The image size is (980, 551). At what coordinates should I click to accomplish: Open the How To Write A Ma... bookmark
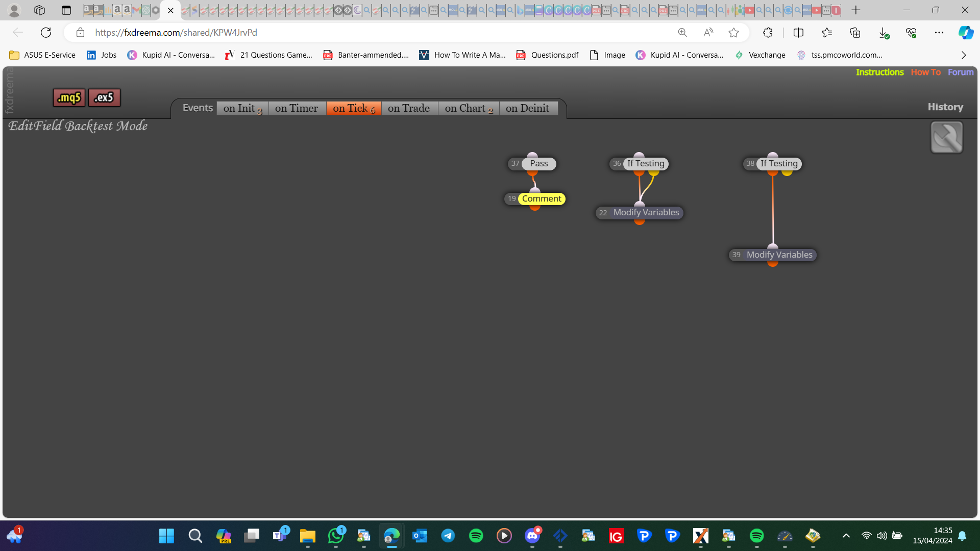click(462, 55)
